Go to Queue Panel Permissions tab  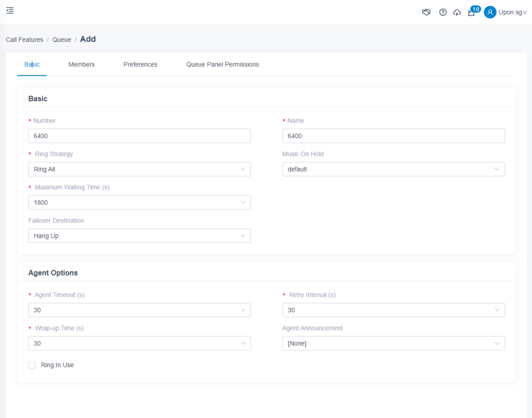(x=222, y=64)
